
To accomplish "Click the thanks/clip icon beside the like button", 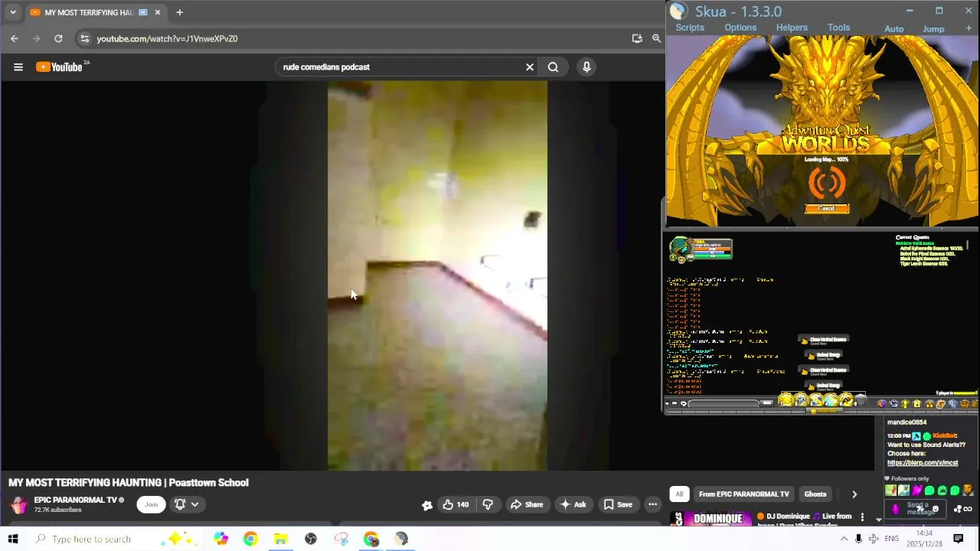I will (427, 504).
